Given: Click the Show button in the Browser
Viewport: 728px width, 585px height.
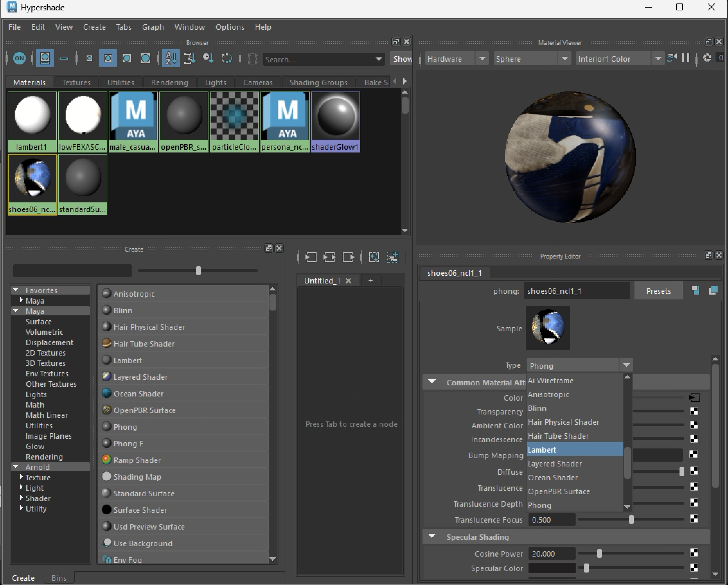Looking at the screenshot, I should tap(402, 59).
